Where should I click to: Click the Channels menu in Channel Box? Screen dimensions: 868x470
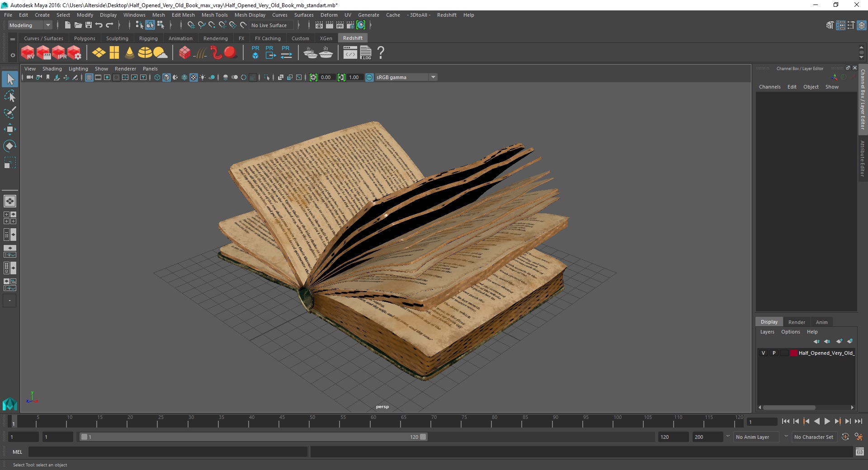point(769,87)
